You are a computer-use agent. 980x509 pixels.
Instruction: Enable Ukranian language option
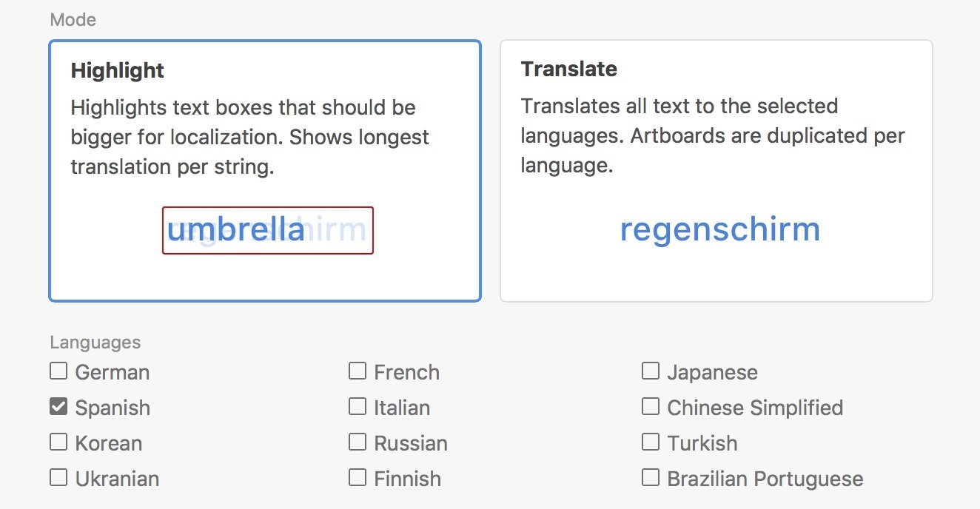tap(58, 477)
